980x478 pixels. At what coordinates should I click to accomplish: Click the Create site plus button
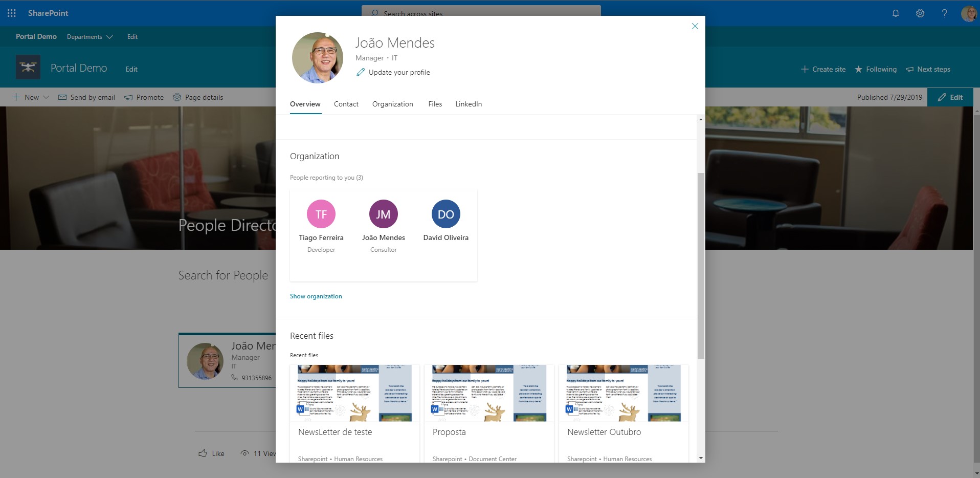point(823,69)
